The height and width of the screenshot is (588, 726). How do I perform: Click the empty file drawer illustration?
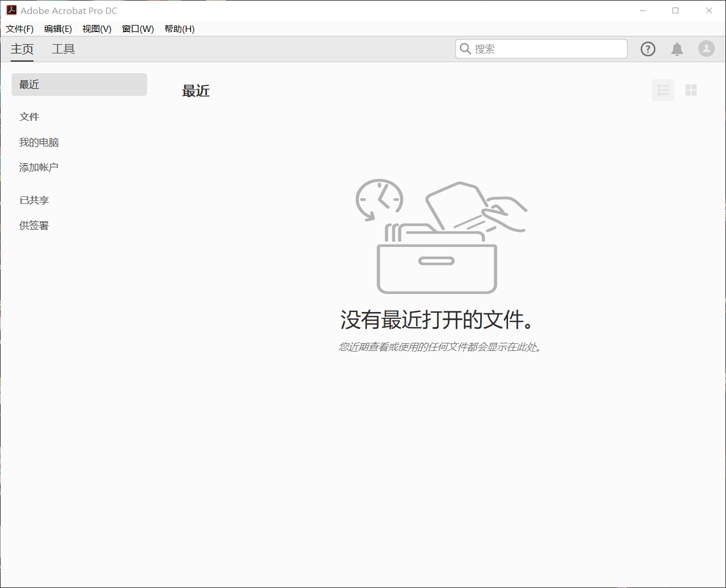tap(441, 236)
